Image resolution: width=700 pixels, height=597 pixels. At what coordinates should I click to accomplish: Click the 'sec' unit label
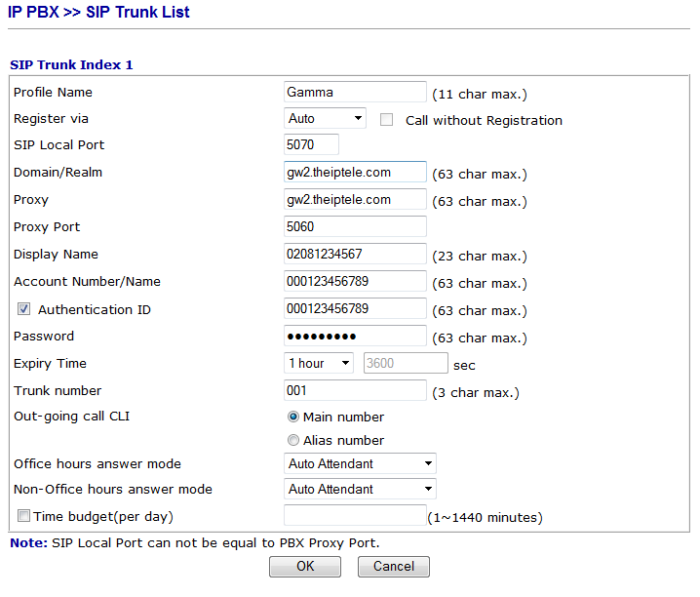464,366
